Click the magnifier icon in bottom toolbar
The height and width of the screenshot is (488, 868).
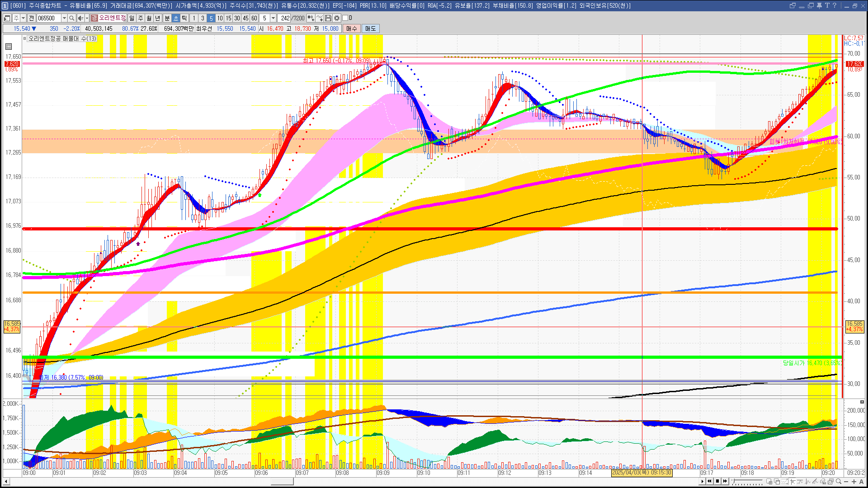click(839, 482)
